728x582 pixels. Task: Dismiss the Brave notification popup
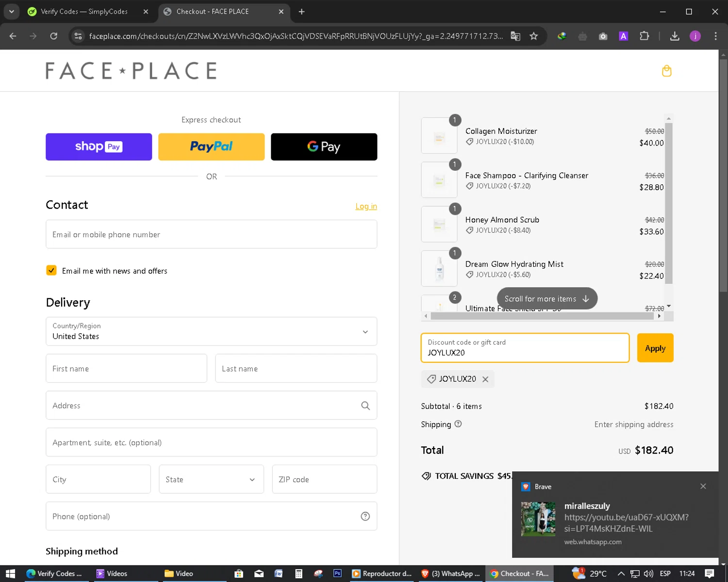pyautogui.click(x=703, y=486)
